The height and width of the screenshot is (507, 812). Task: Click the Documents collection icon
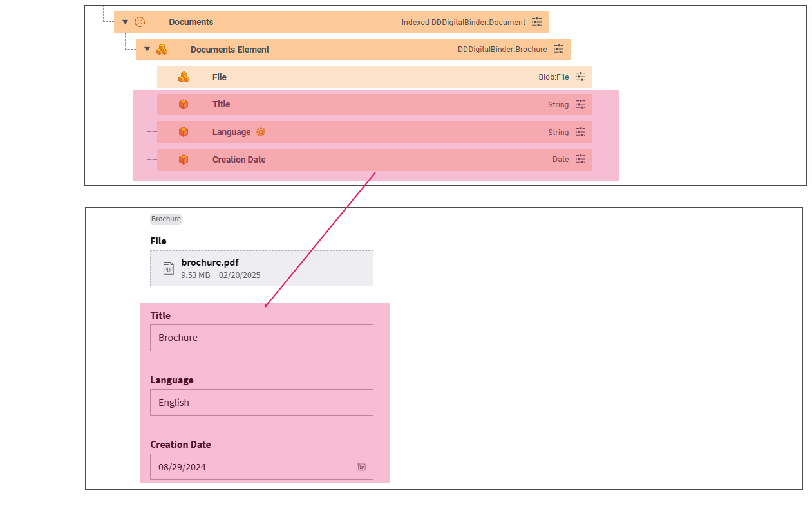[140, 22]
